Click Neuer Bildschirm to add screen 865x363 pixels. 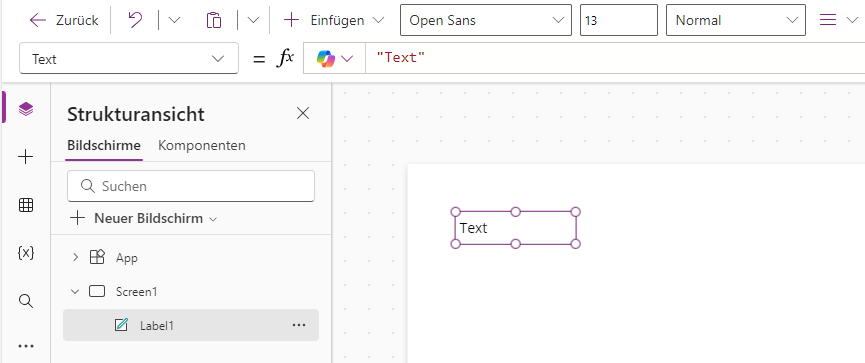[143, 218]
